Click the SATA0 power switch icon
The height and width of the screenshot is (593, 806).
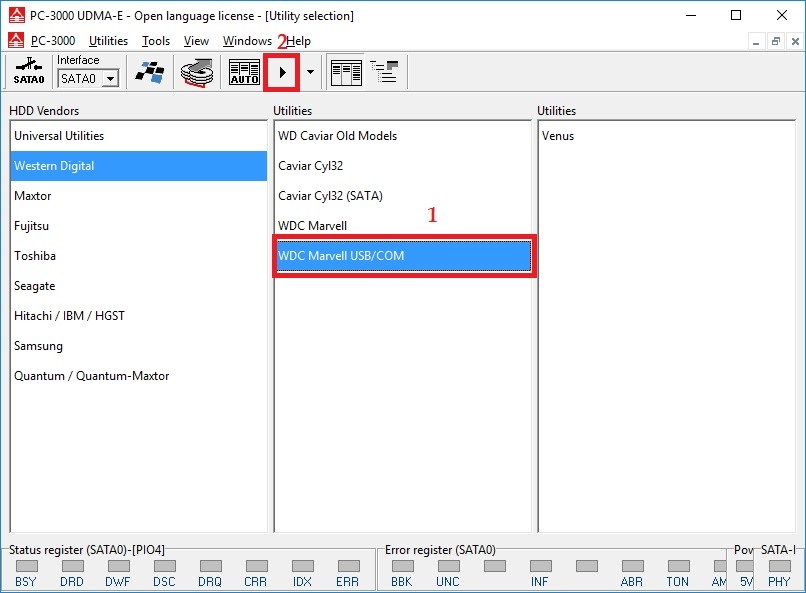pos(29,72)
